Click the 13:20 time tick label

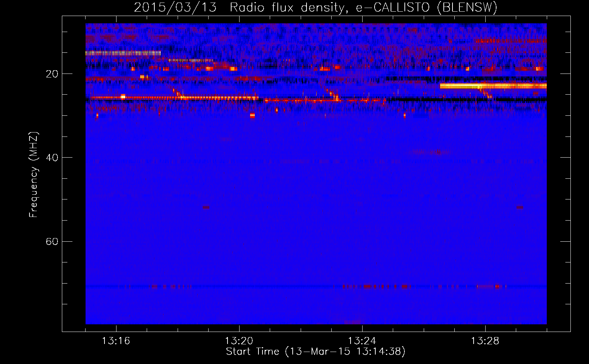tap(239, 341)
